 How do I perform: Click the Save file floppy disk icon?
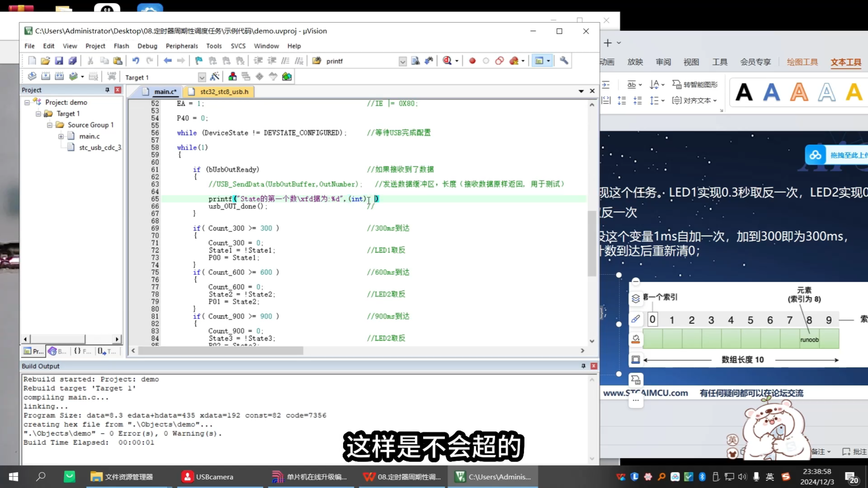59,60
